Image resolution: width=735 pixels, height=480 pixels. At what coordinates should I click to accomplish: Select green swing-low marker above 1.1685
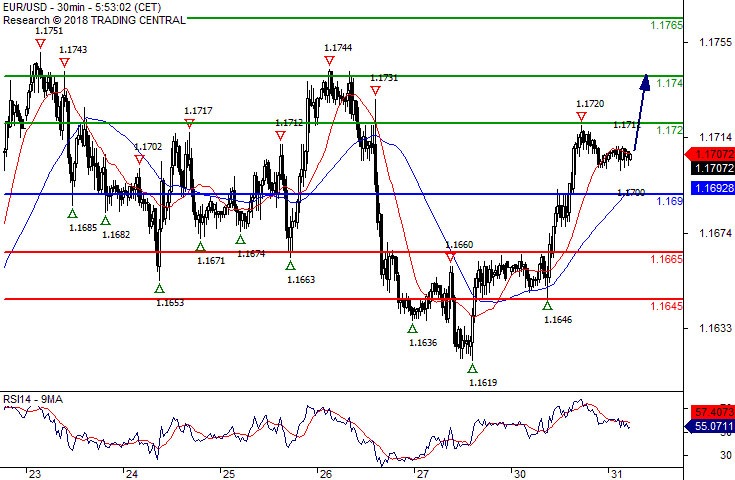point(72,214)
